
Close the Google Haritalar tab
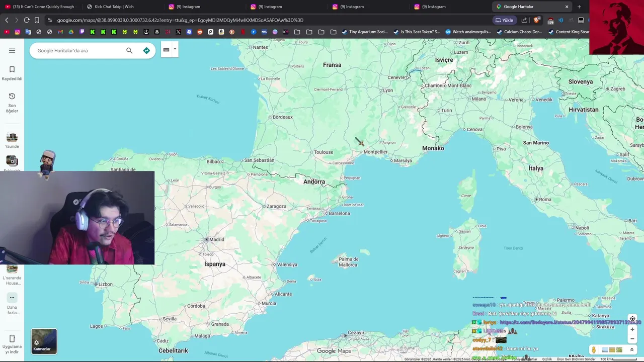pyautogui.click(x=567, y=7)
